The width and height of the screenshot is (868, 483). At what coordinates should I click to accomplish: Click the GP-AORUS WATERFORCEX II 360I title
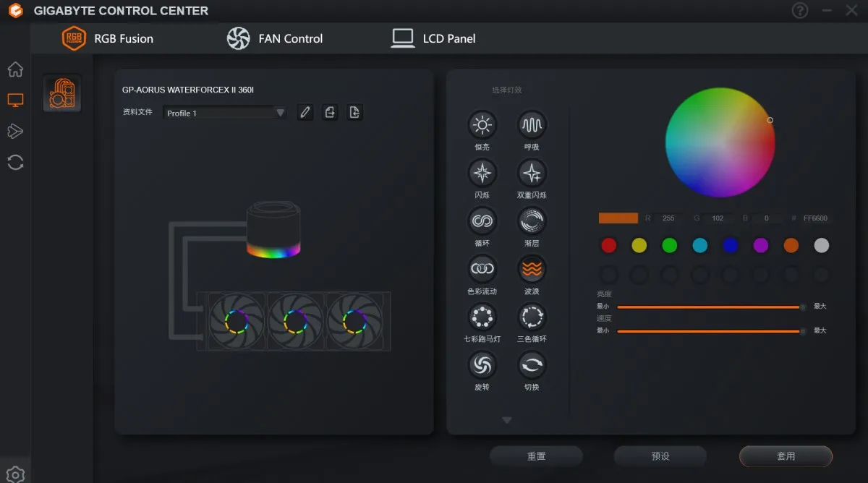(x=188, y=90)
